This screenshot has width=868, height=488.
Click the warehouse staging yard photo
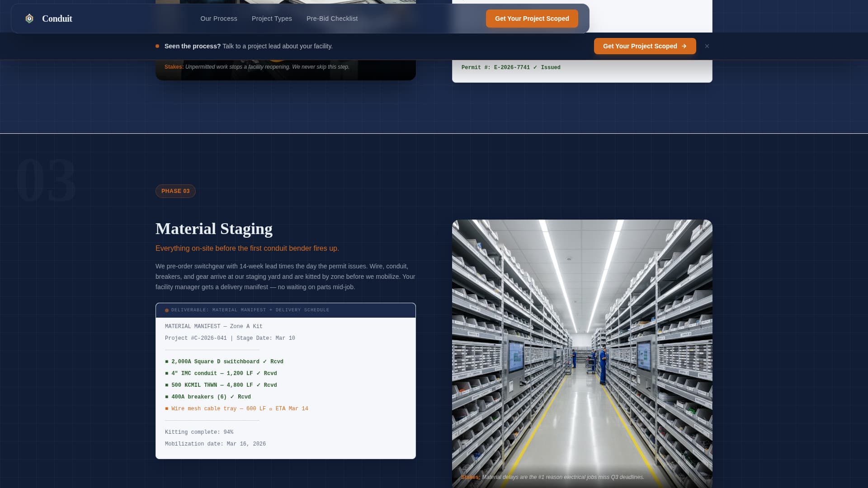[x=582, y=352]
